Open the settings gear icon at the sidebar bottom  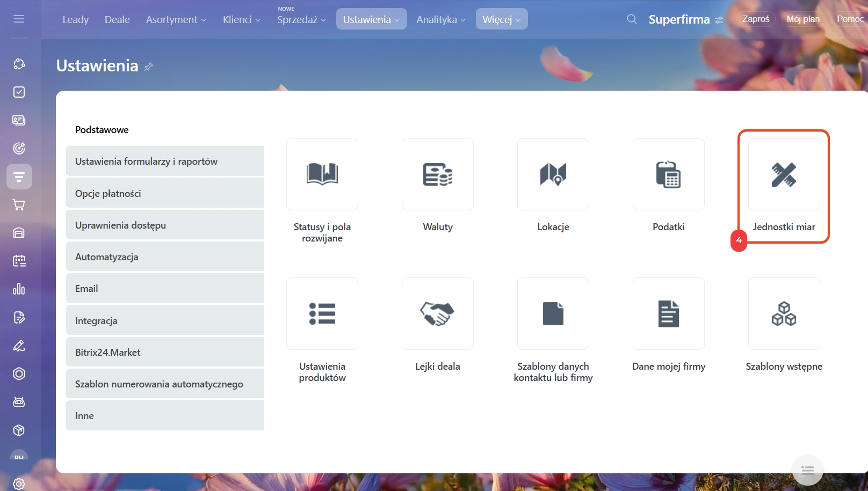(x=19, y=483)
